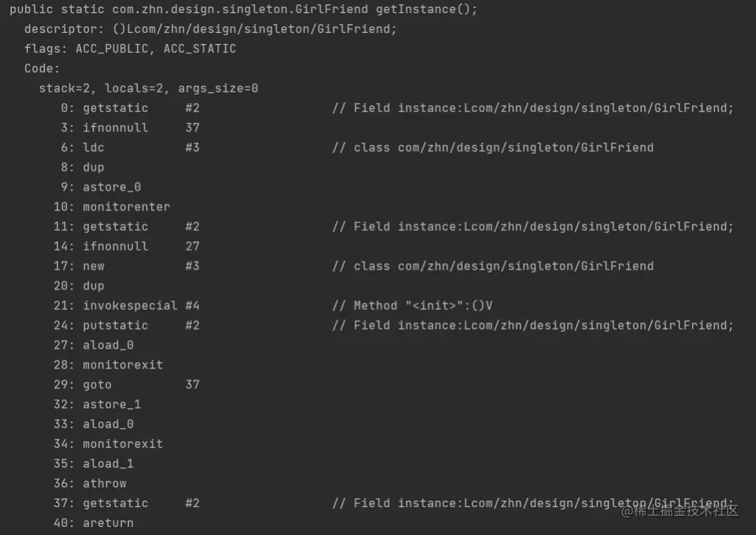
Task: Click the astore_0 instruction
Action: 111,188
